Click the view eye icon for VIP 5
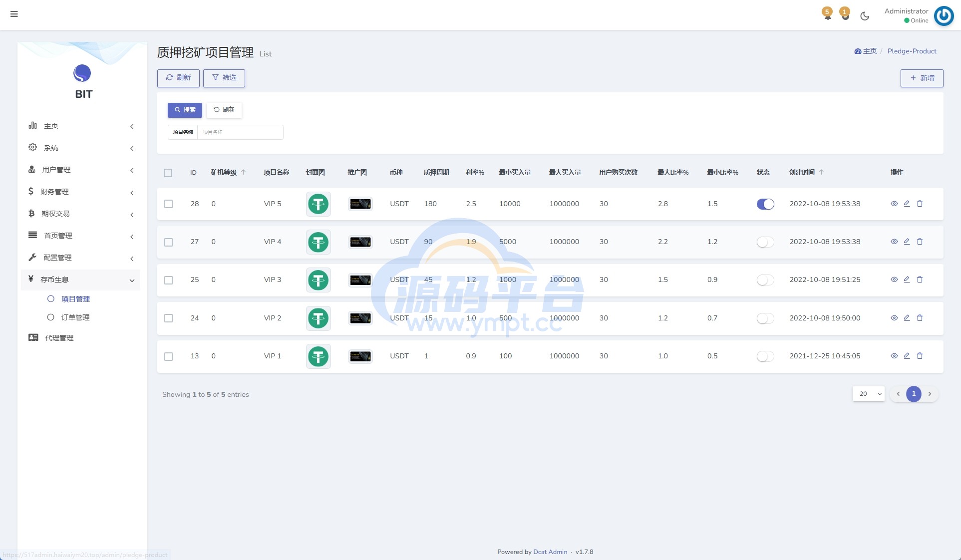The width and height of the screenshot is (961, 560). click(x=894, y=204)
